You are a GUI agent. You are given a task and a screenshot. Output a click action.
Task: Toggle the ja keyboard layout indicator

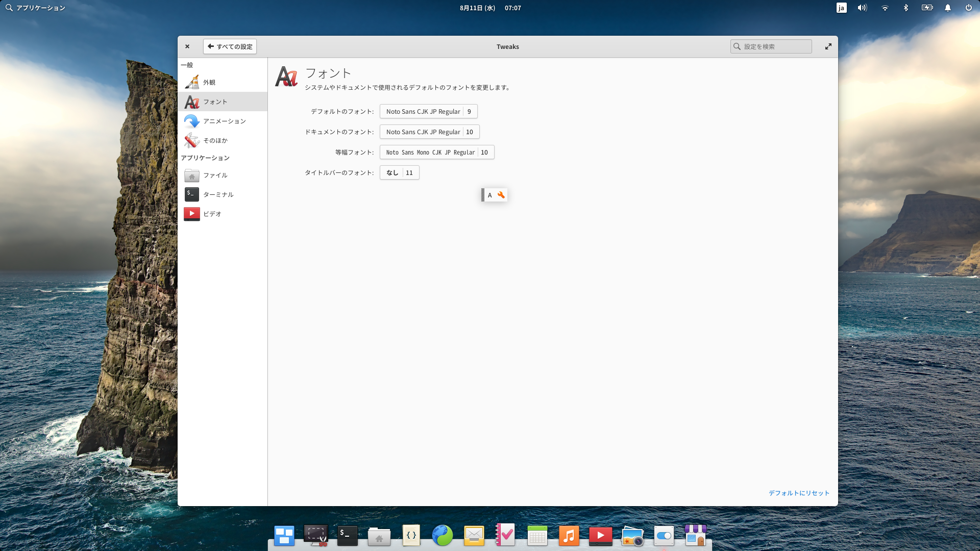coord(841,8)
